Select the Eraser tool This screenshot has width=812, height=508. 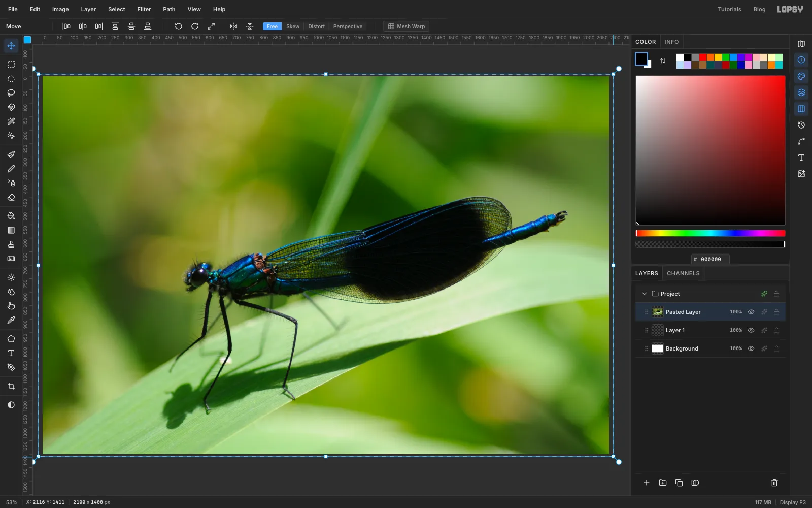pos(11,198)
